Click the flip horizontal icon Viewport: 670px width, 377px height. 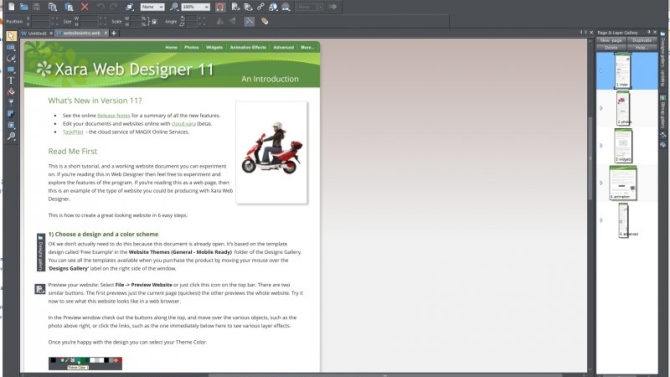220,21
